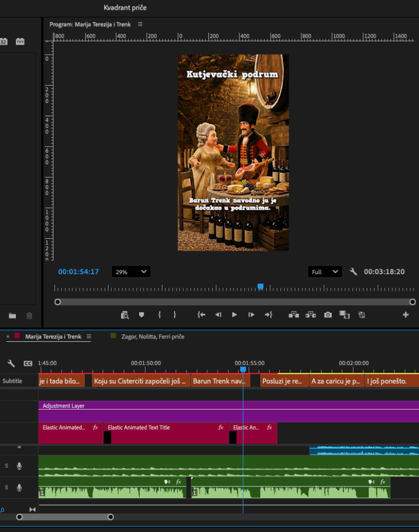Step back one frame
This screenshot has width=419, height=532.
218,315
